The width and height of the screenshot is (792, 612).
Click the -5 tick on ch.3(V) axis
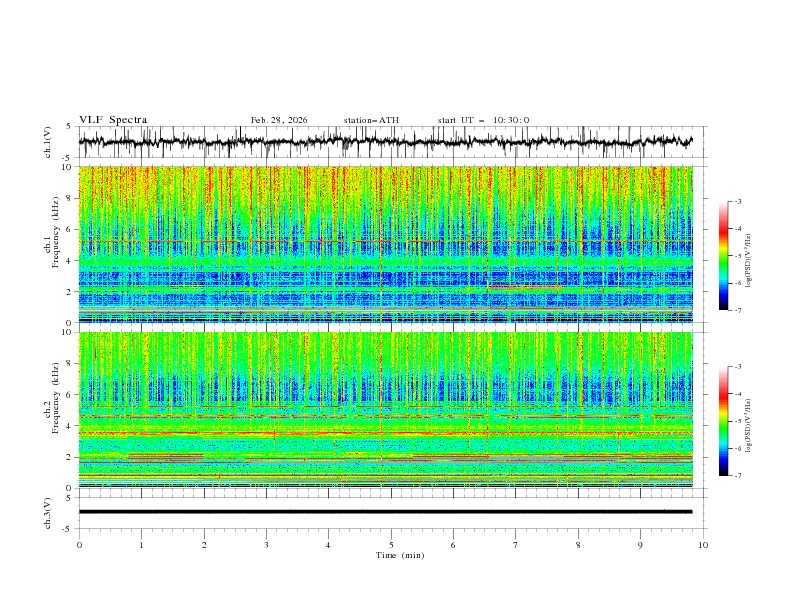[67, 529]
